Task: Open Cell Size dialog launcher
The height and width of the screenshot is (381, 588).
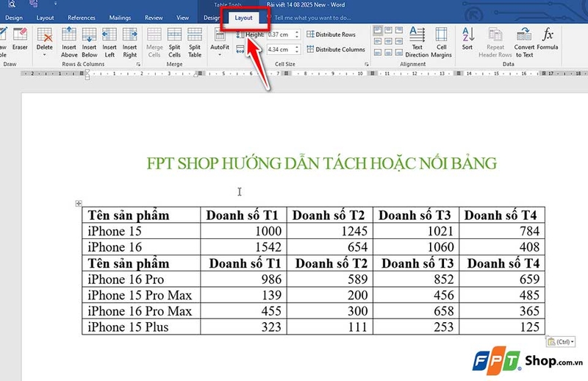Action: [366, 64]
